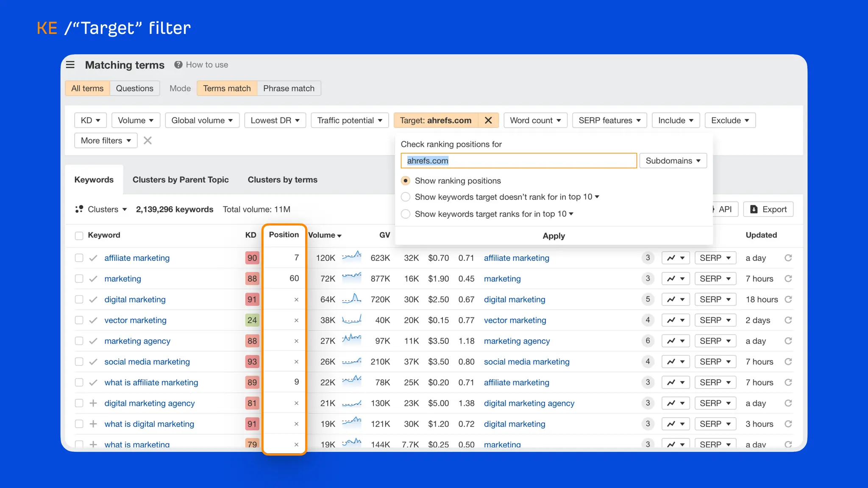Open the Volume filter dropdown
Image resolution: width=868 pixels, height=488 pixels.
click(x=136, y=120)
